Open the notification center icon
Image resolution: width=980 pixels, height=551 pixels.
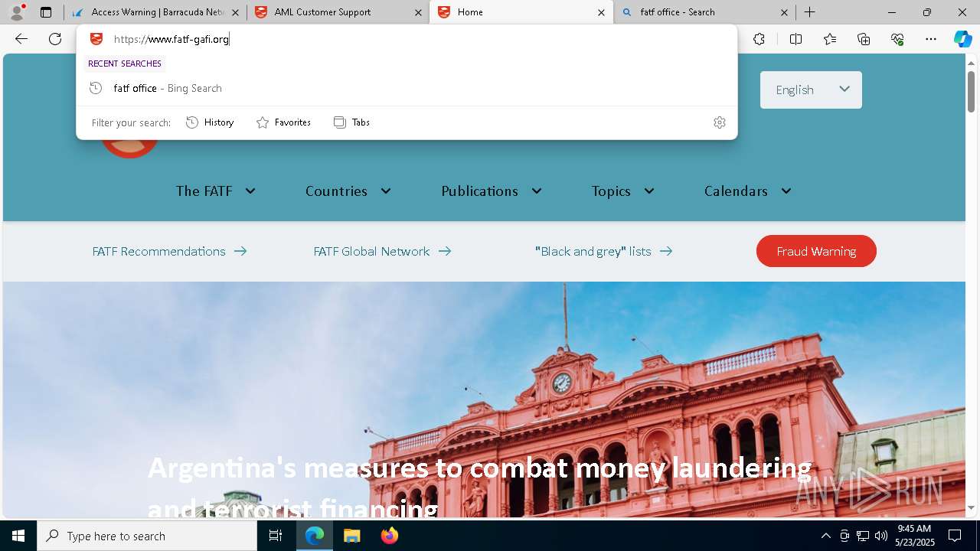955,536
